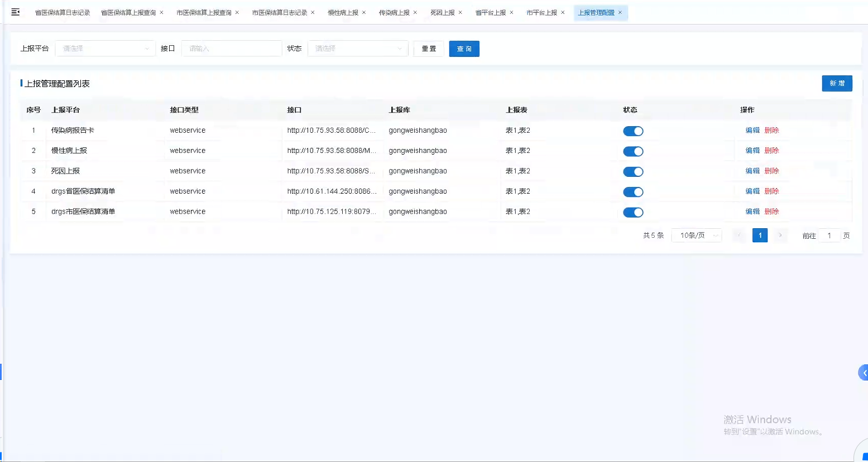The height and width of the screenshot is (462, 868).
Task: Switch to 省平台上报 tab
Action: 491,12
